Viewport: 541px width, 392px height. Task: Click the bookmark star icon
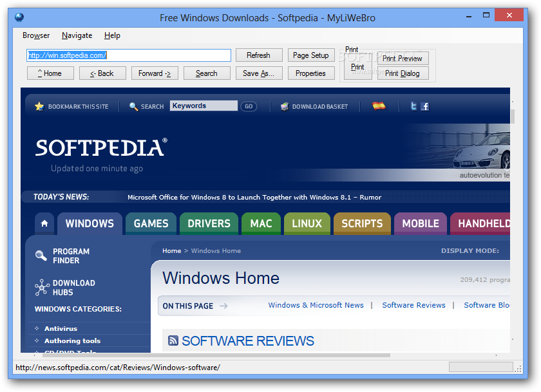coord(39,106)
